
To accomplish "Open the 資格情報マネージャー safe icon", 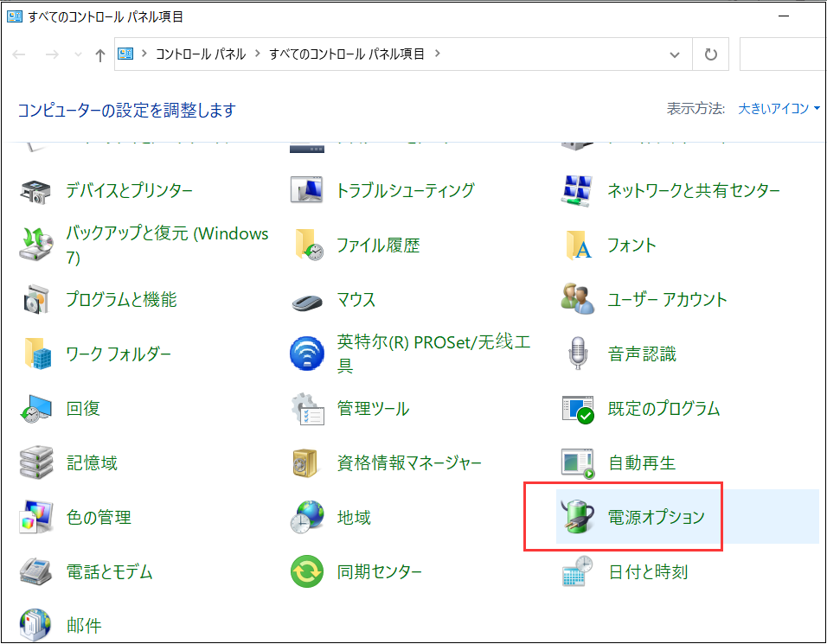I will coord(307,463).
